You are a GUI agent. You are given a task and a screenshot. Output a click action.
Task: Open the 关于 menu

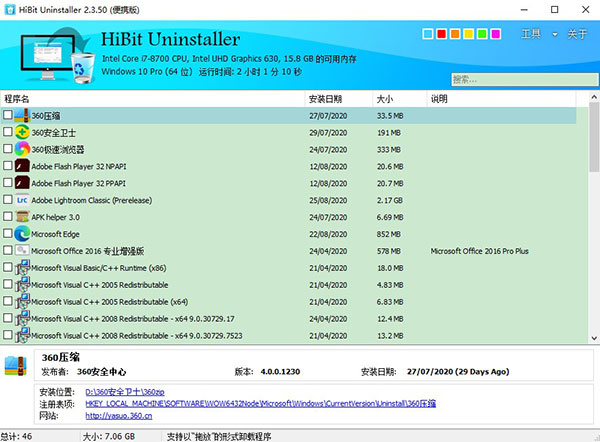pos(577,35)
